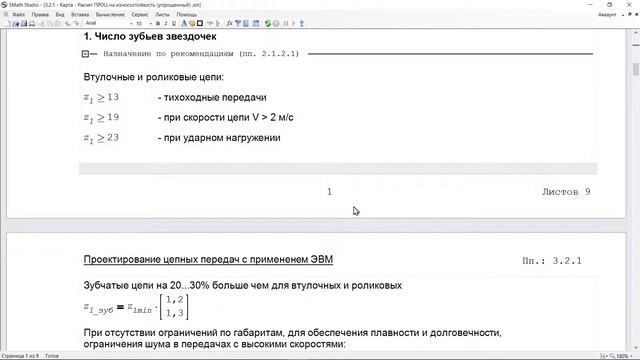Click the Paste icon in the toolbar
The height and width of the screenshot is (360, 640).
click(x=58, y=24)
